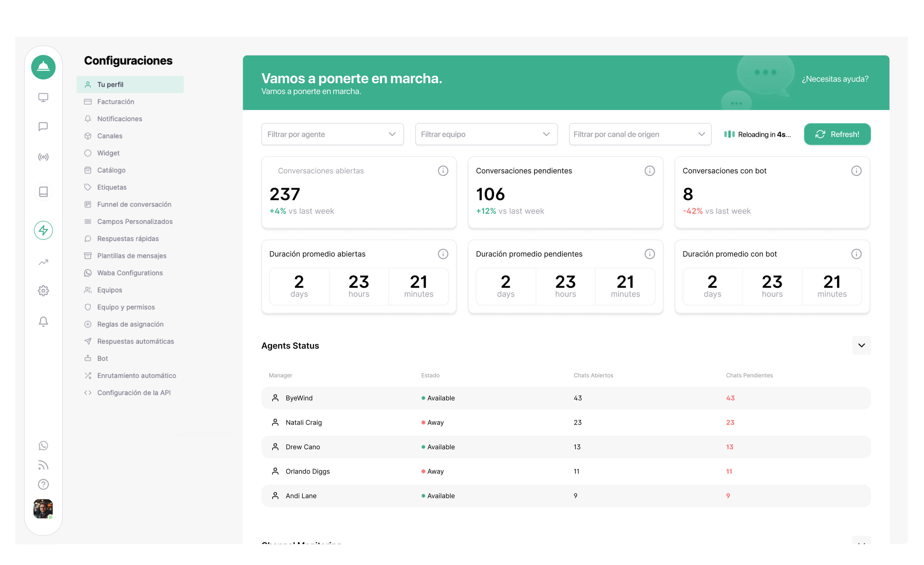Click the user avatar thumbnail
Image resolution: width=924 pixels, height=565 pixels.
point(43,509)
